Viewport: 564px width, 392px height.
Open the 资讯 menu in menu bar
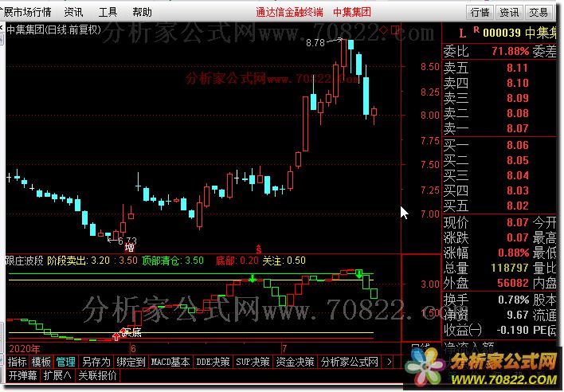[x=74, y=12]
